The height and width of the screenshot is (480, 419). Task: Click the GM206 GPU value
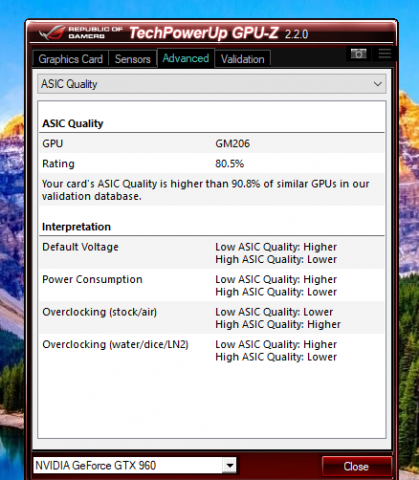[x=232, y=144]
